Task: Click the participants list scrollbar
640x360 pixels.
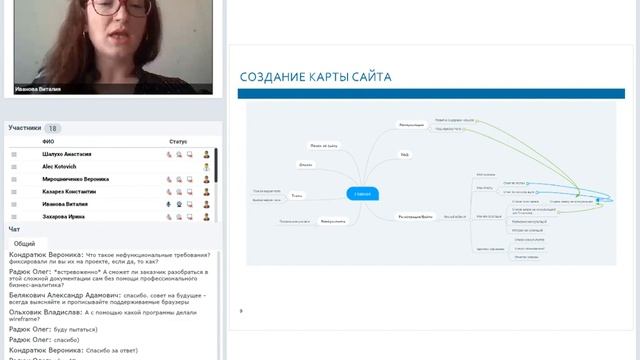Action: point(216,166)
